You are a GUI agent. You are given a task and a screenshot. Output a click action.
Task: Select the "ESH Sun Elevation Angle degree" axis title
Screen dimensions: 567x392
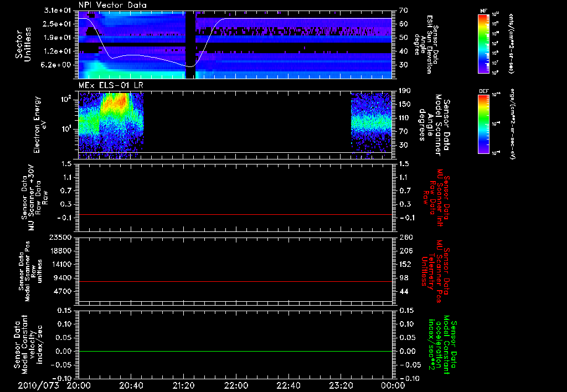[x=427, y=44]
